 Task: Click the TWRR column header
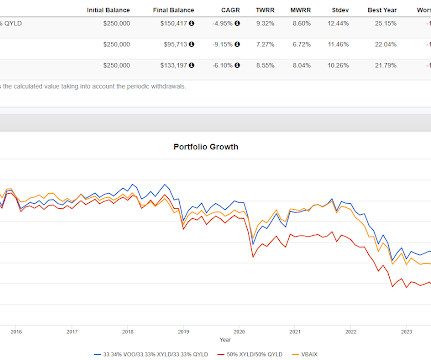[265, 10]
